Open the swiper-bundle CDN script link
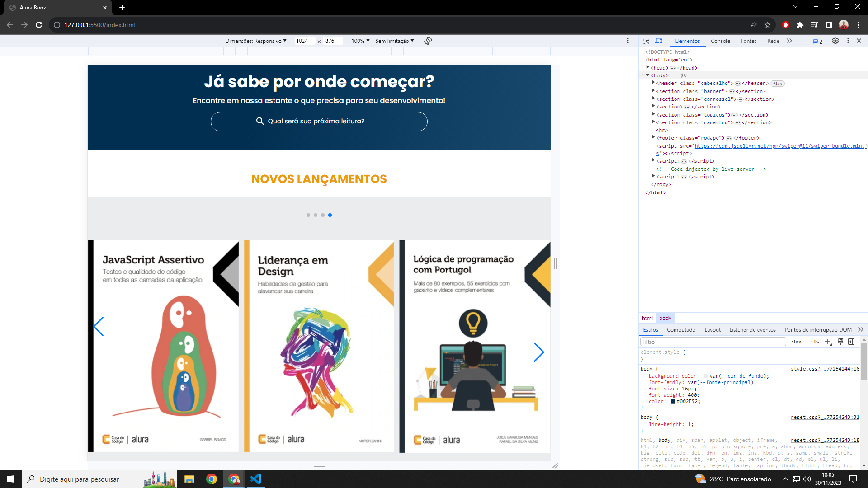This screenshot has height=488, width=868. [x=780, y=146]
